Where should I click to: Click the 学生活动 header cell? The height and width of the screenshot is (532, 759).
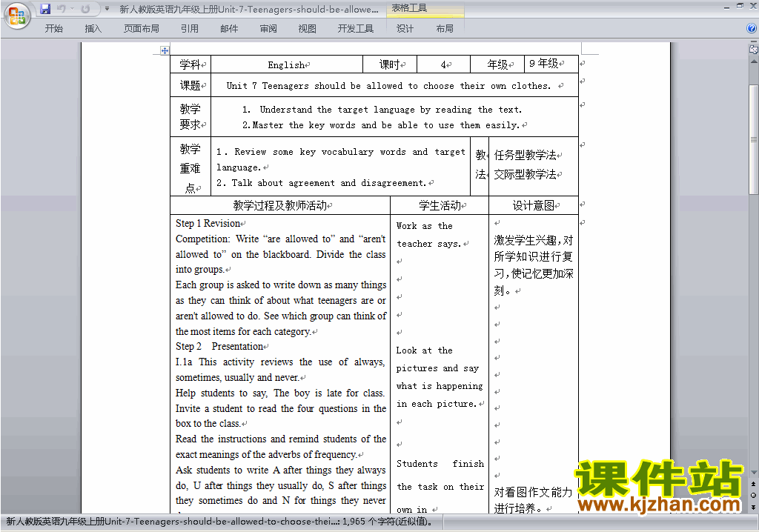(440, 205)
